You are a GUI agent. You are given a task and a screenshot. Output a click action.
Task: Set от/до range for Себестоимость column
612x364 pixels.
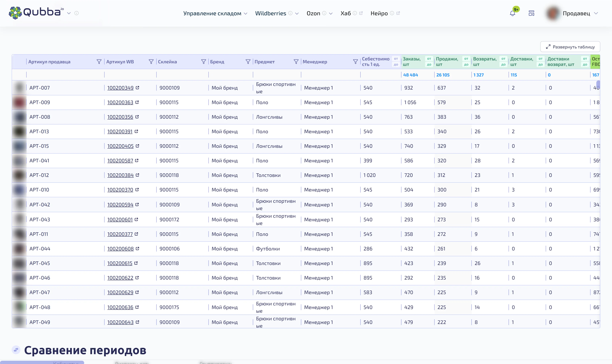[x=396, y=62]
